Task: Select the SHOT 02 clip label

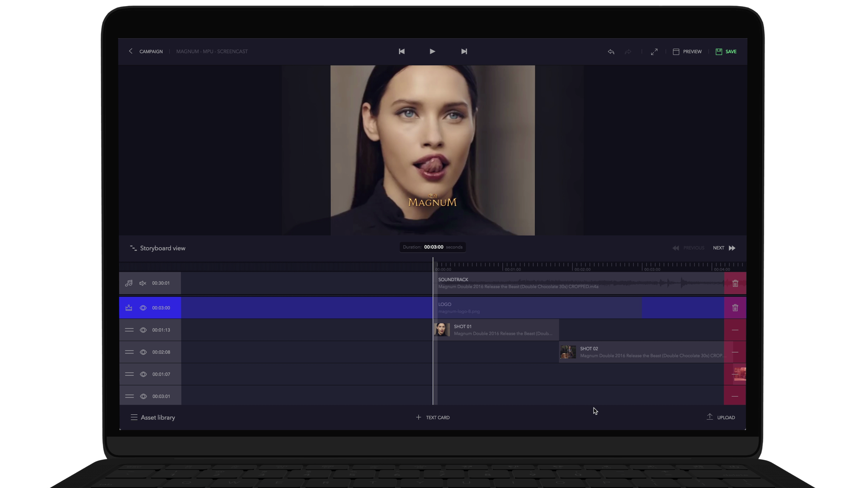Action: 589,349
